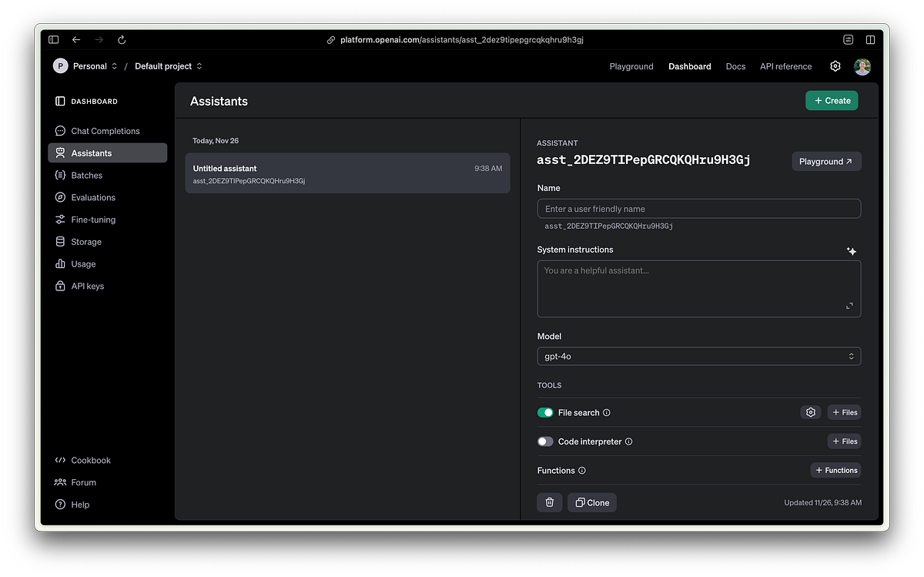Image resolution: width=924 pixels, height=577 pixels.
Task: Open the API keys section
Action: click(x=86, y=286)
